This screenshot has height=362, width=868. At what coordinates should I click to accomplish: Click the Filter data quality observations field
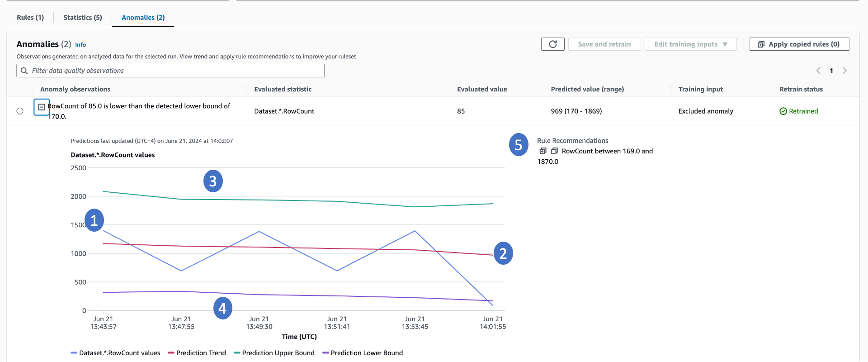(x=176, y=71)
